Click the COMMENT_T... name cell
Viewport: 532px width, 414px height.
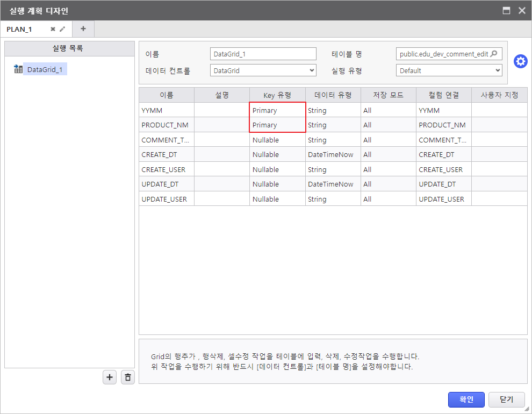[167, 140]
